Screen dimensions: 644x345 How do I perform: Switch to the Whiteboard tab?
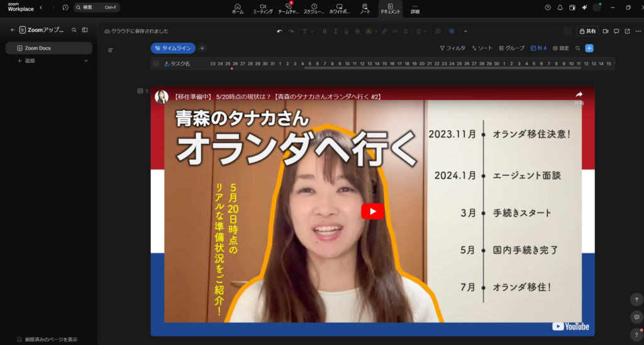click(340, 8)
